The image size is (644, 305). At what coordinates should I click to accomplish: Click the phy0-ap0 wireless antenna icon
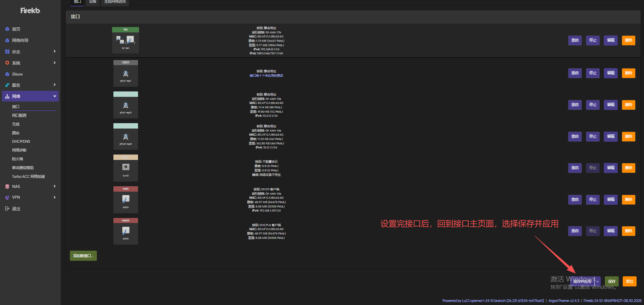126,137
